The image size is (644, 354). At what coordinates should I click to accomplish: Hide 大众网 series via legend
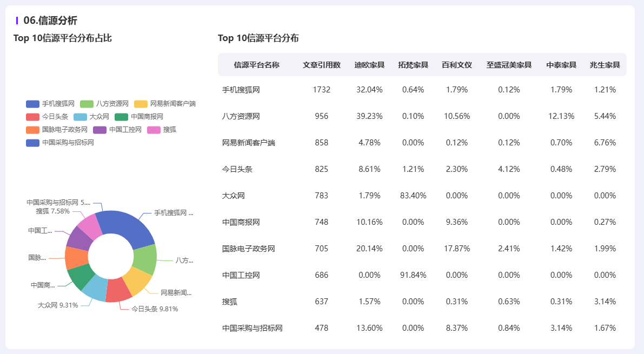pos(91,117)
